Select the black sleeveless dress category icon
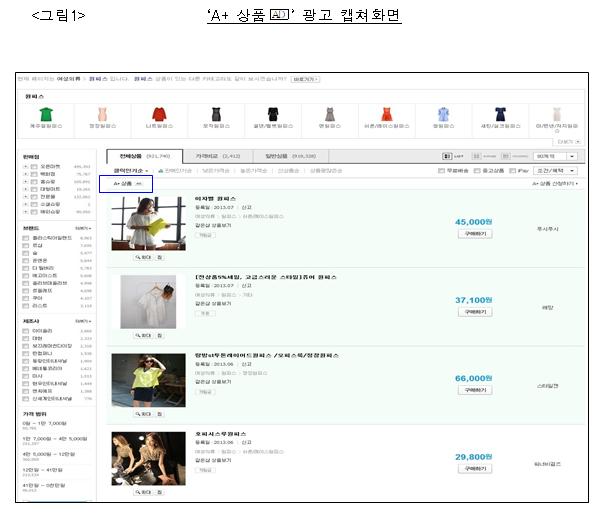The width and height of the screenshot is (598, 520). 216,114
